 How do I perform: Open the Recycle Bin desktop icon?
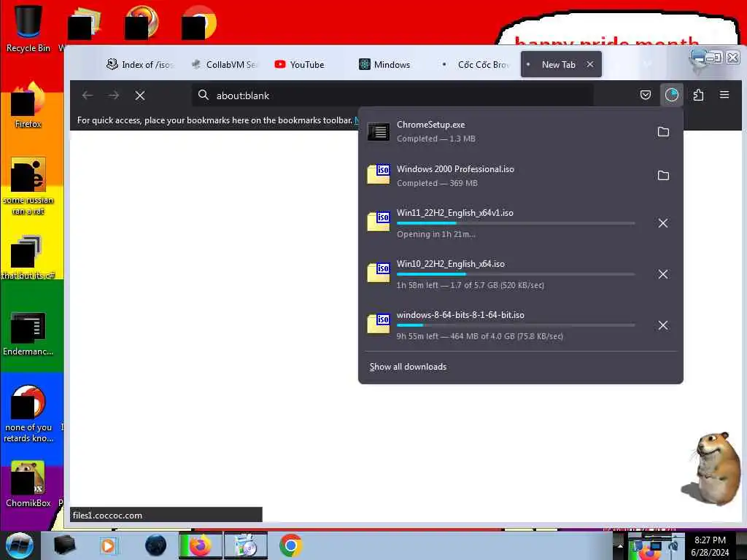28,28
